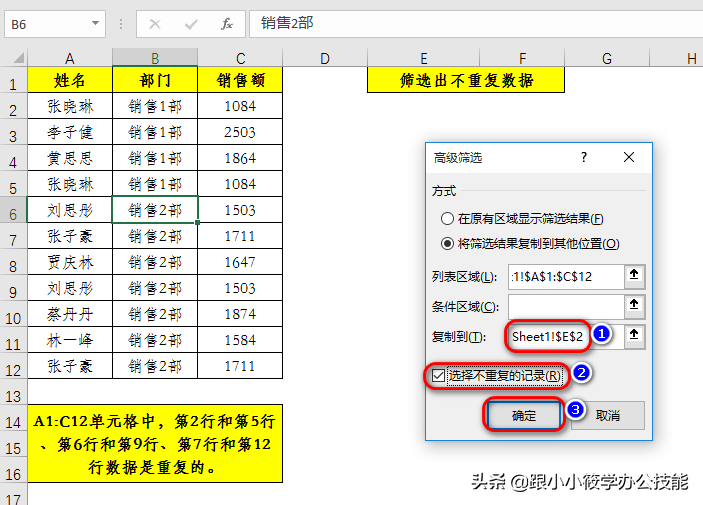Viewport: 703px width, 505px height.
Task: Click the 确定 confirm button
Action: click(x=524, y=415)
